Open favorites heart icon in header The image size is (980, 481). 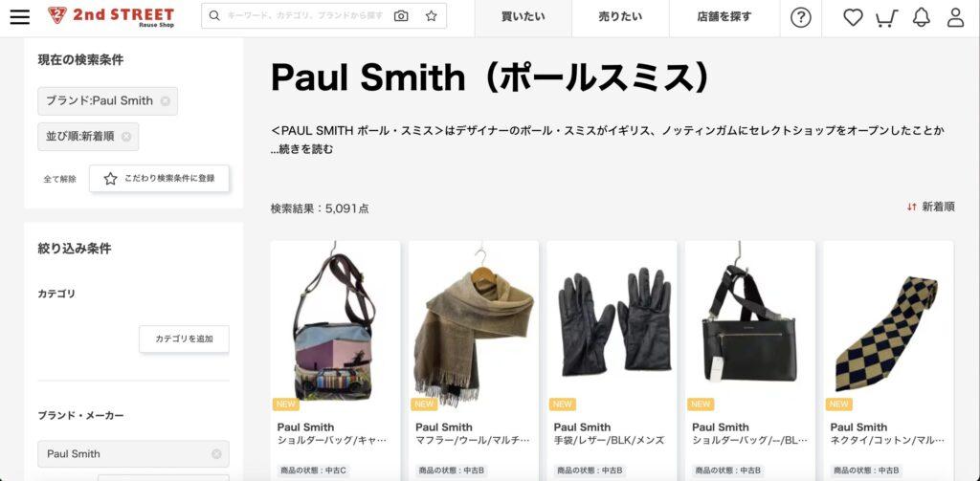point(853,17)
